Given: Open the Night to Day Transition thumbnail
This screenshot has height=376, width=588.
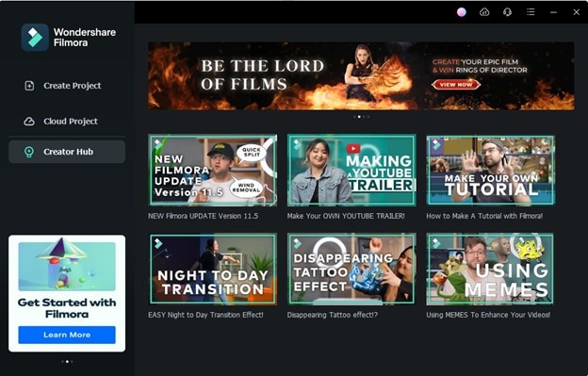Looking at the screenshot, I should (x=213, y=269).
